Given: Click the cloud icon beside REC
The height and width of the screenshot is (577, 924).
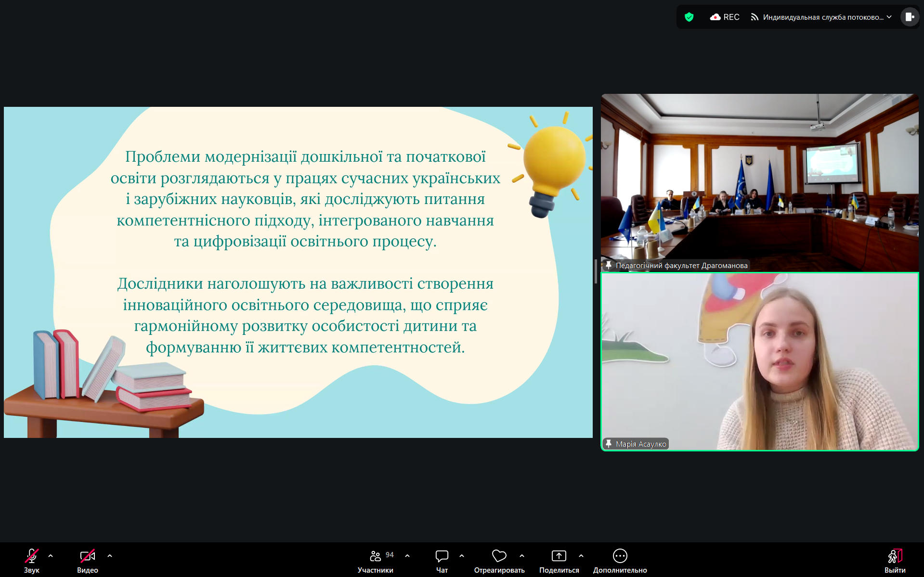Looking at the screenshot, I should tap(716, 17).
